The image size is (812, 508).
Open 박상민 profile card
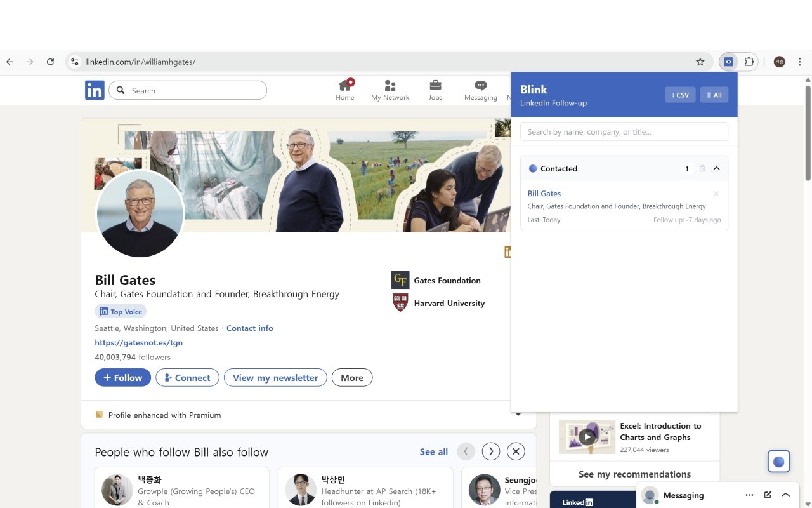365,488
